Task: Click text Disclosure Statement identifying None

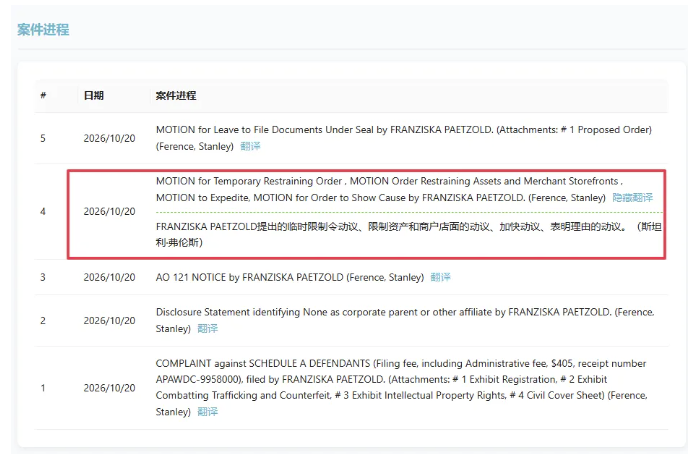Action: click(x=241, y=312)
